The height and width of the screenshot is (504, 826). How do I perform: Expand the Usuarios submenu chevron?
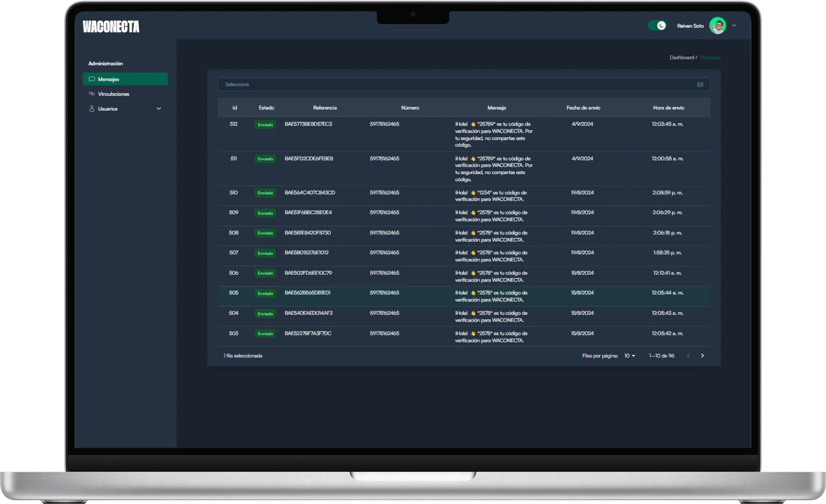click(x=159, y=109)
